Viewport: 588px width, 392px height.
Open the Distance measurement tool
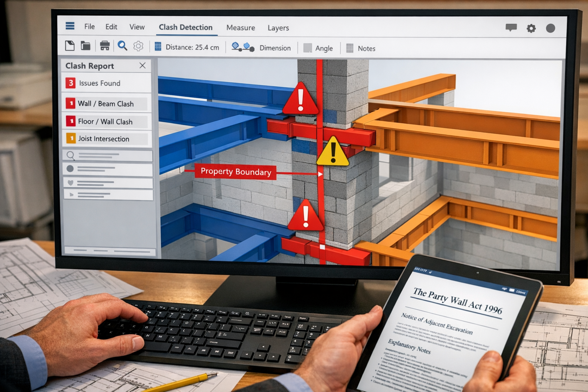187,47
